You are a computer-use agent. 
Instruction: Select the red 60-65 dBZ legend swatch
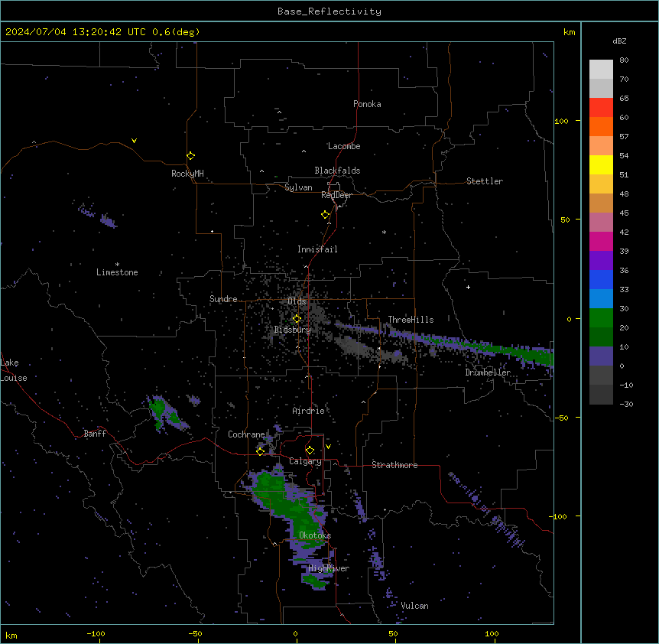[601, 108]
